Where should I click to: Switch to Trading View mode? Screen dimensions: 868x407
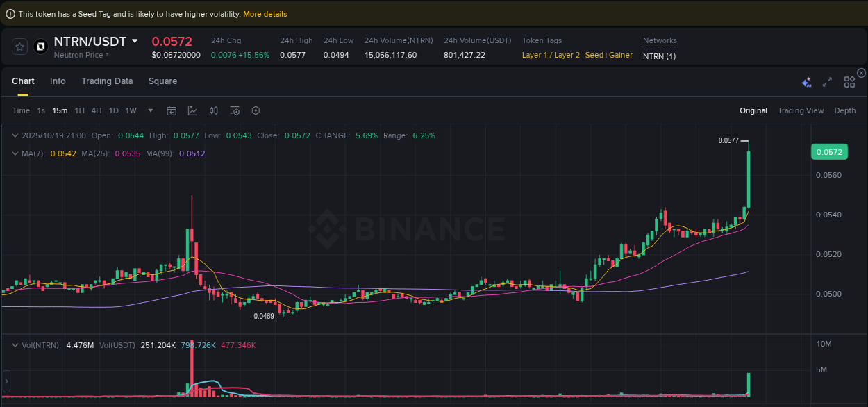click(x=801, y=110)
